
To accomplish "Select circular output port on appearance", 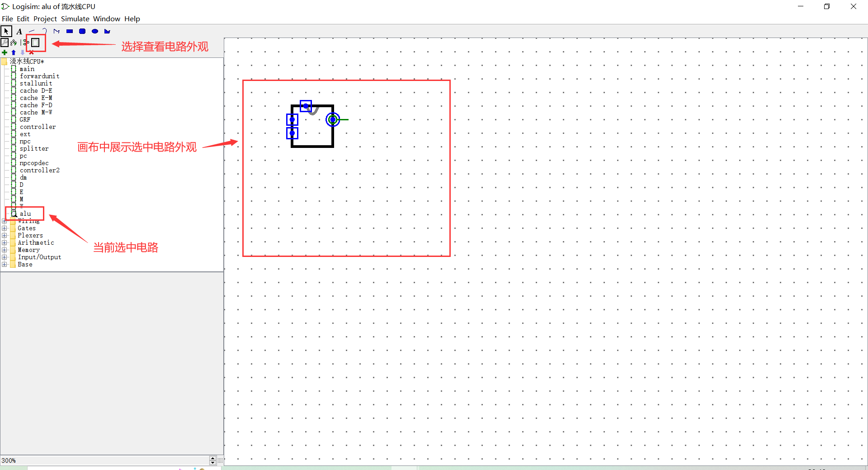I will pyautogui.click(x=333, y=119).
